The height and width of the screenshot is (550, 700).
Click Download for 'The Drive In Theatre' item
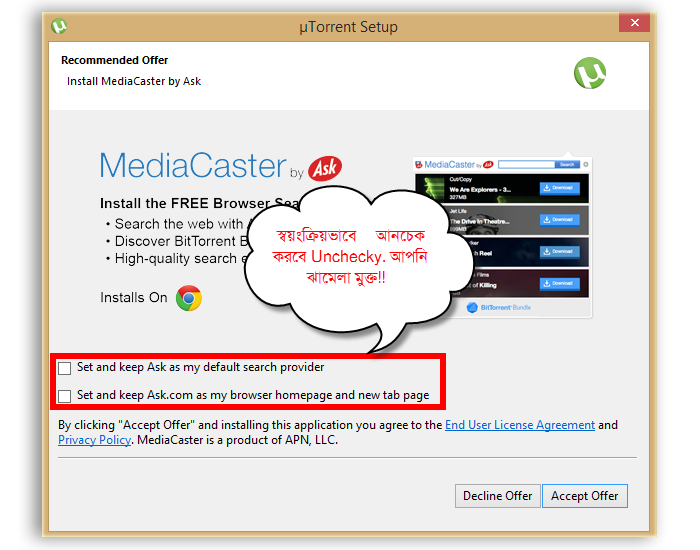[x=560, y=220]
